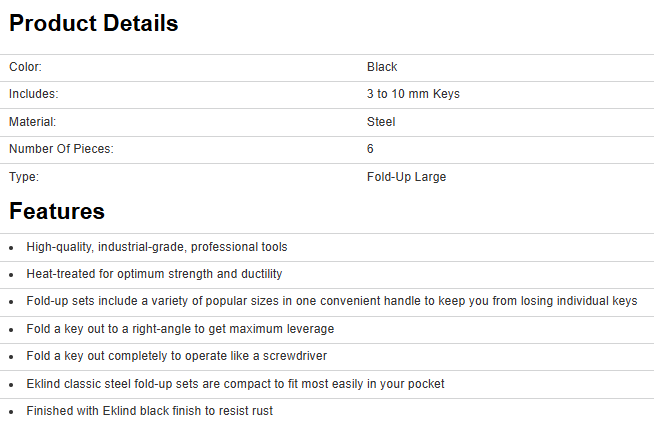Select the 'operate like a screwdriver' feature
This screenshot has width=654, height=434.
[176, 356]
